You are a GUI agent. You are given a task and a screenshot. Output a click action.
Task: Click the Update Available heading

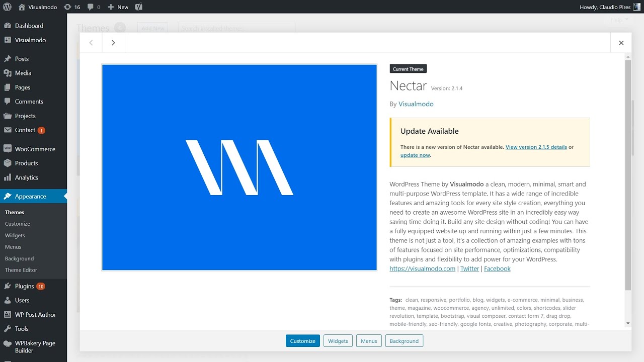tap(430, 131)
